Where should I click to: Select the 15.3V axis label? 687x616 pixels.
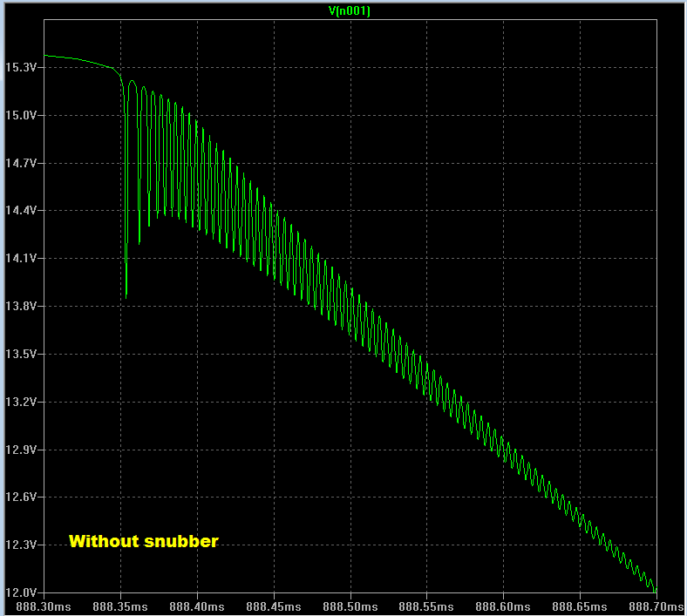point(19,67)
